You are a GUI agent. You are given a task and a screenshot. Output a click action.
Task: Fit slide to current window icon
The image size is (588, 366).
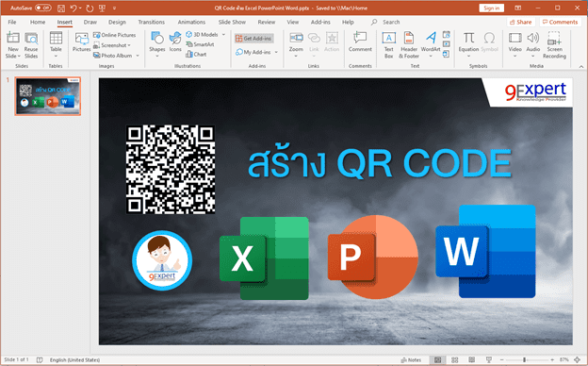click(x=578, y=359)
